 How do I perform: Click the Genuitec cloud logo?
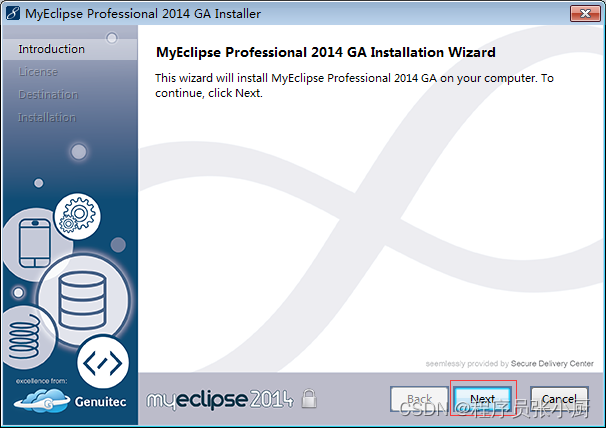point(42,401)
